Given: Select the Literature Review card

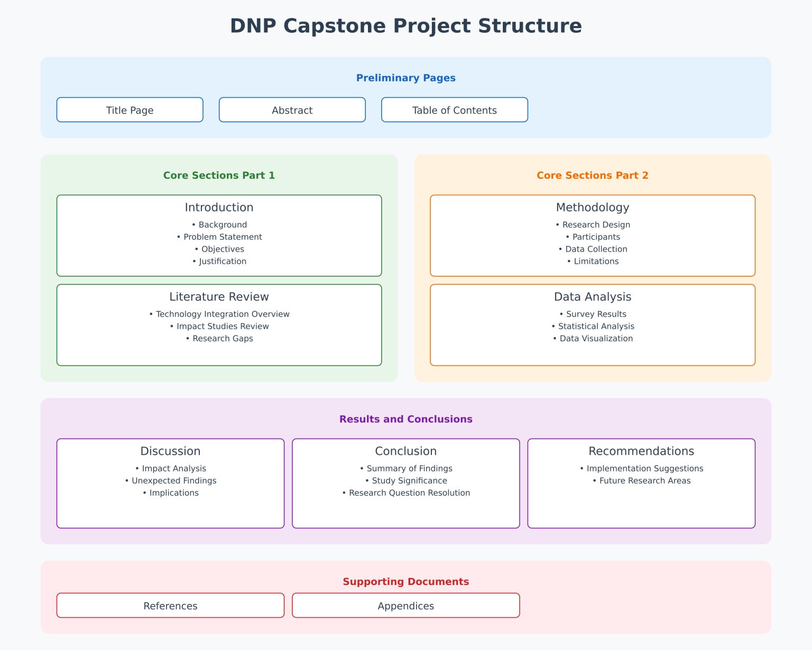Looking at the screenshot, I should point(219,325).
